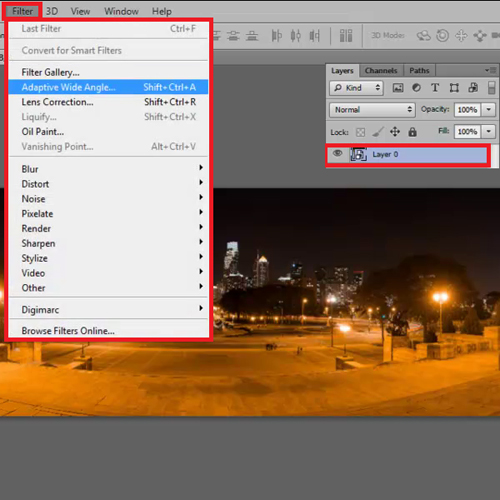The width and height of the screenshot is (500, 500).
Task: Open the Opacity slider dropdown arrow
Action: pos(489,109)
